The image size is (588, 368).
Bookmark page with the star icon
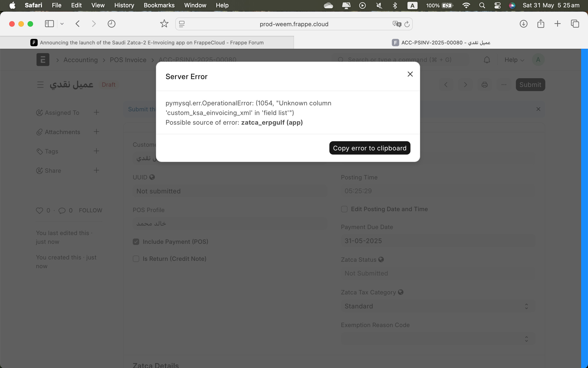tap(164, 24)
